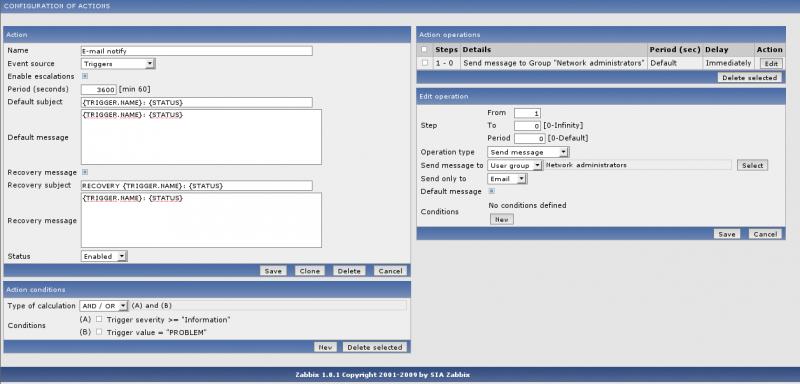Click Delete selected in Action conditions
This screenshot has height=384, width=800.
click(x=374, y=347)
